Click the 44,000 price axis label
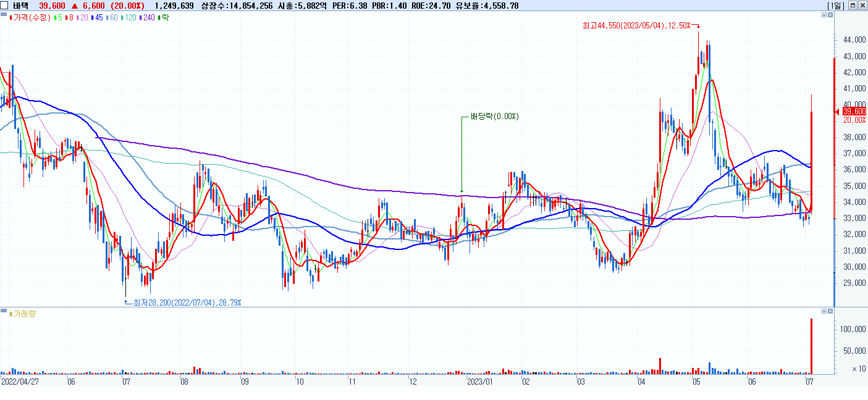The height and width of the screenshot is (400, 868). (x=854, y=40)
